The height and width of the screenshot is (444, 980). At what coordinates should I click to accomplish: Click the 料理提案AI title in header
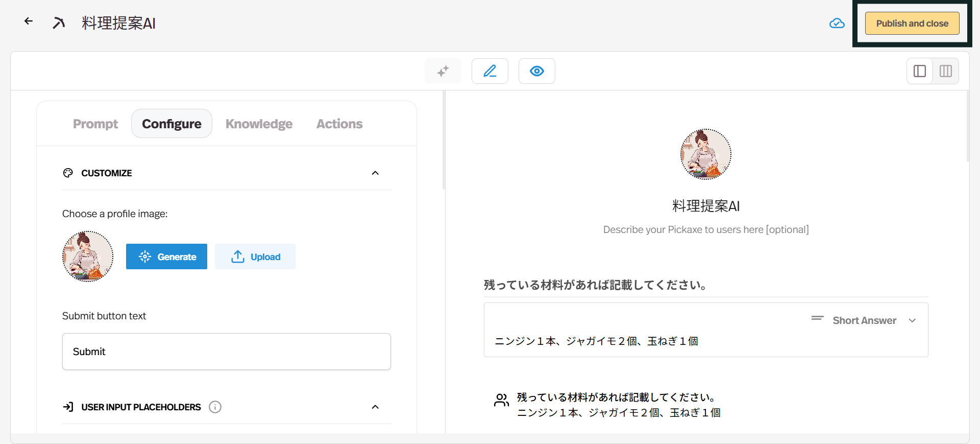click(118, 23)
